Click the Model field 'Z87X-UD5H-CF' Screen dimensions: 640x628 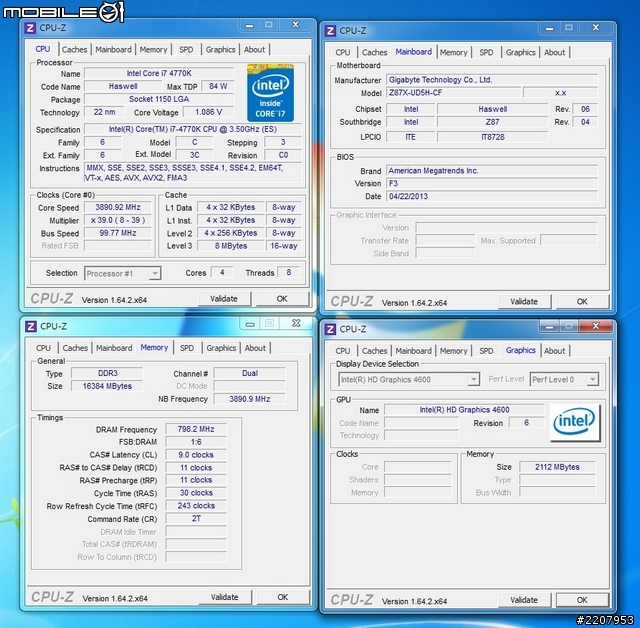pyautogui.click(x=453, y=93)
